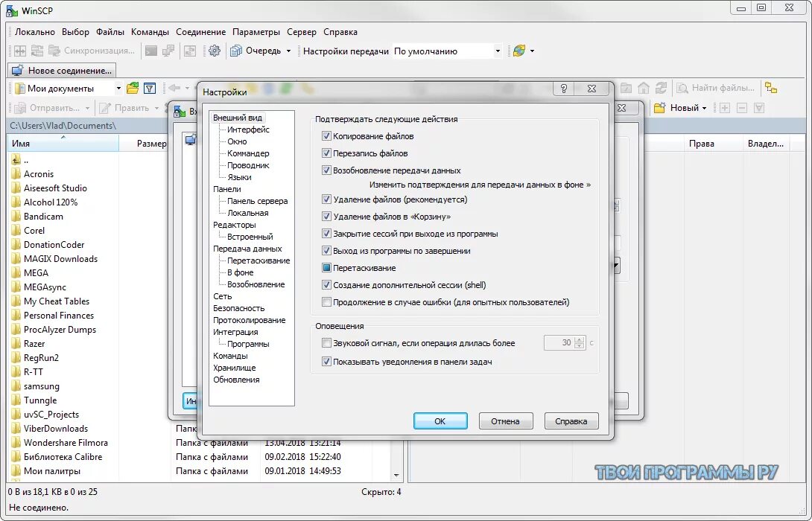Click the back arrow navigation icon

pos(174,89)
